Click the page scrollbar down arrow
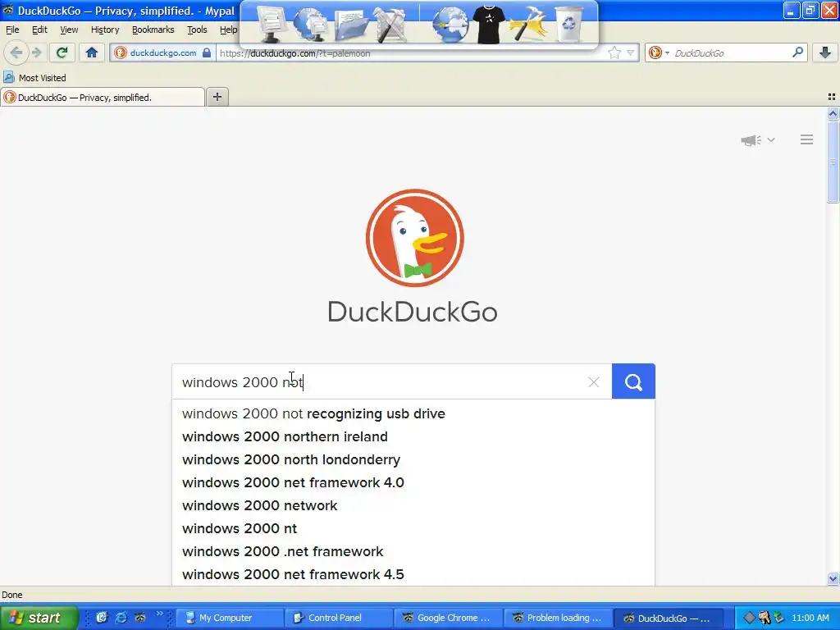Viewport: 840px width, 630px height. pyautogui.click(x=833, y=578)
